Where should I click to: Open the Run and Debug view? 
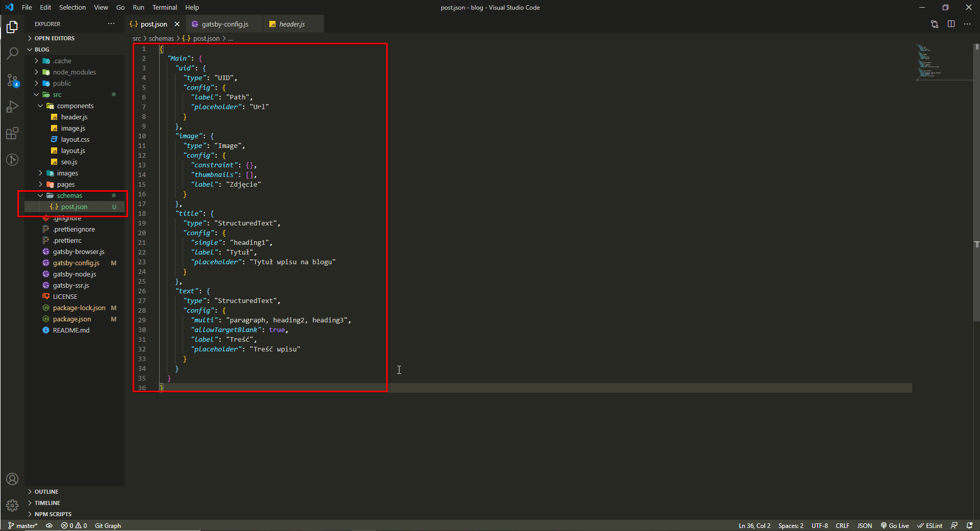[x=12, y=107]
